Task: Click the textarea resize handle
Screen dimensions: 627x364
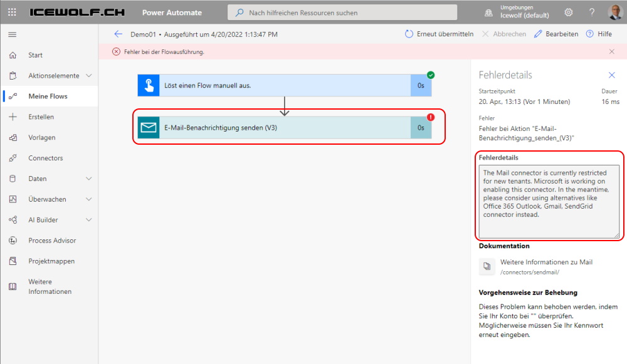Action: [616, 236]
